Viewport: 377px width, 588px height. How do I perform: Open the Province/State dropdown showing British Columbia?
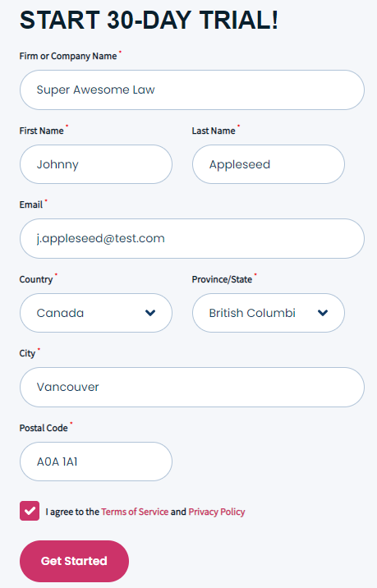pos(269,313)
